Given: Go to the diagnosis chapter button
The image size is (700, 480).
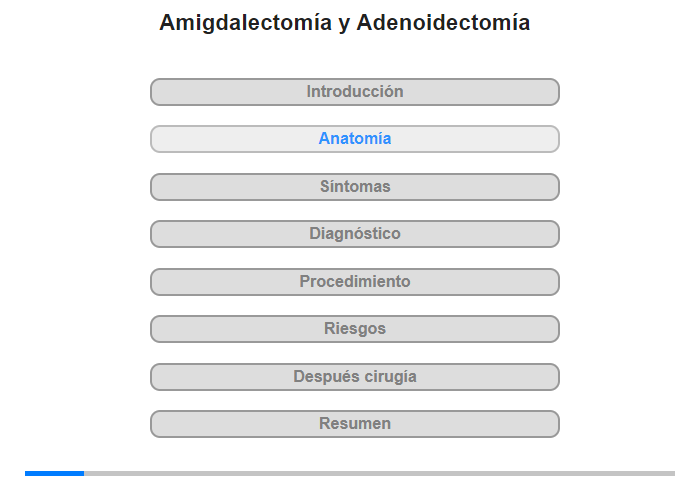Looking at the screenshot, I should coord(355,234).
